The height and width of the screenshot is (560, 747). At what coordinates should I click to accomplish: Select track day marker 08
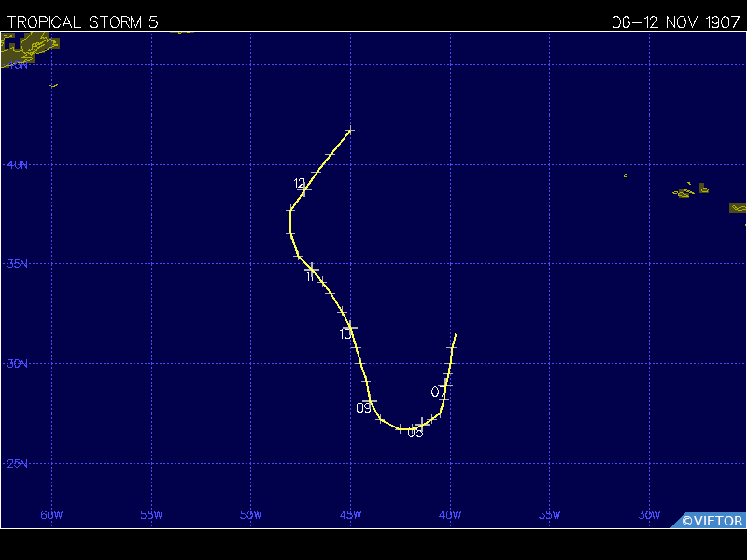point(415,432)
